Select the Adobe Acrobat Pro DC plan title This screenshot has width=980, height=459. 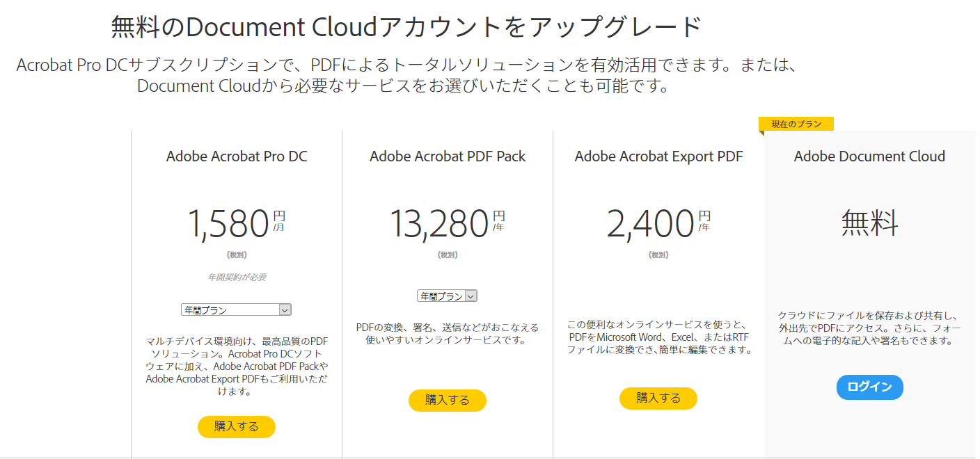click(x=236, y=156)
